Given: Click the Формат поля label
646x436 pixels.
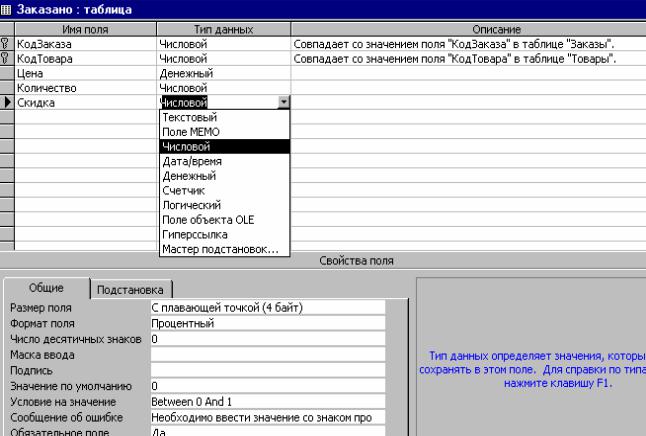Looking at the screenshot, I should click(42, 323).
